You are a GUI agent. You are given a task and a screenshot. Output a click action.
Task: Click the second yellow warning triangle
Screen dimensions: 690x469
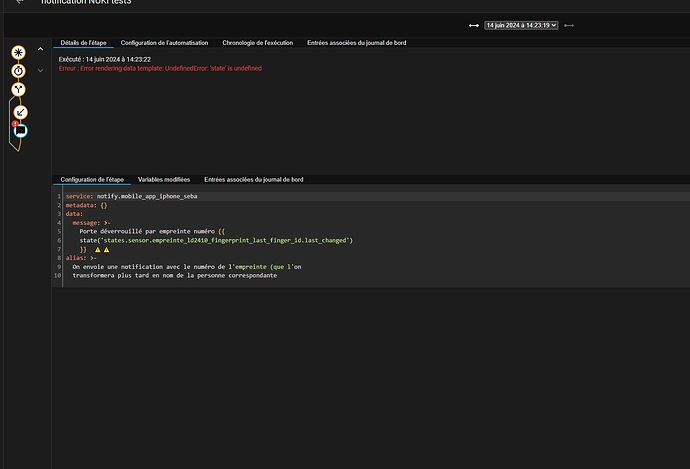(x=106, y=249)
